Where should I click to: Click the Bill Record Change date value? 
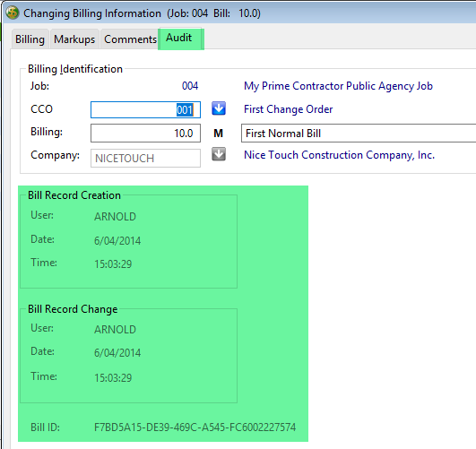point(117,353)
